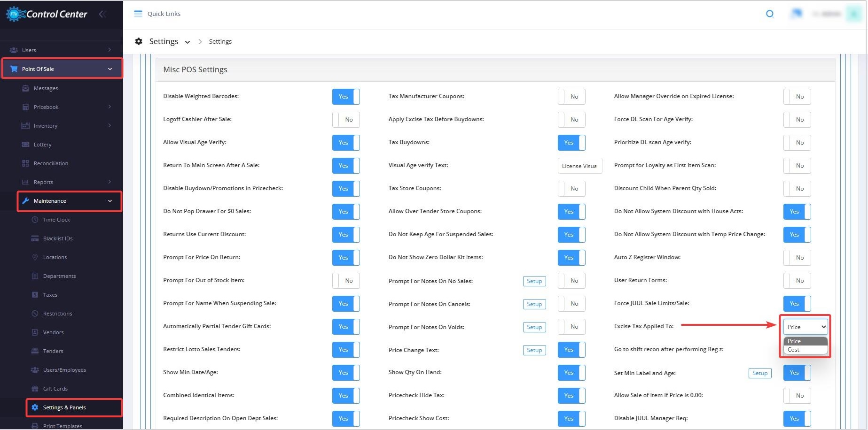The height and width of the screenshot is (430, 868).
Task: Click the Settings gear icon in breadcrumb
Action: pyautogui.click(x=139, y=41)
